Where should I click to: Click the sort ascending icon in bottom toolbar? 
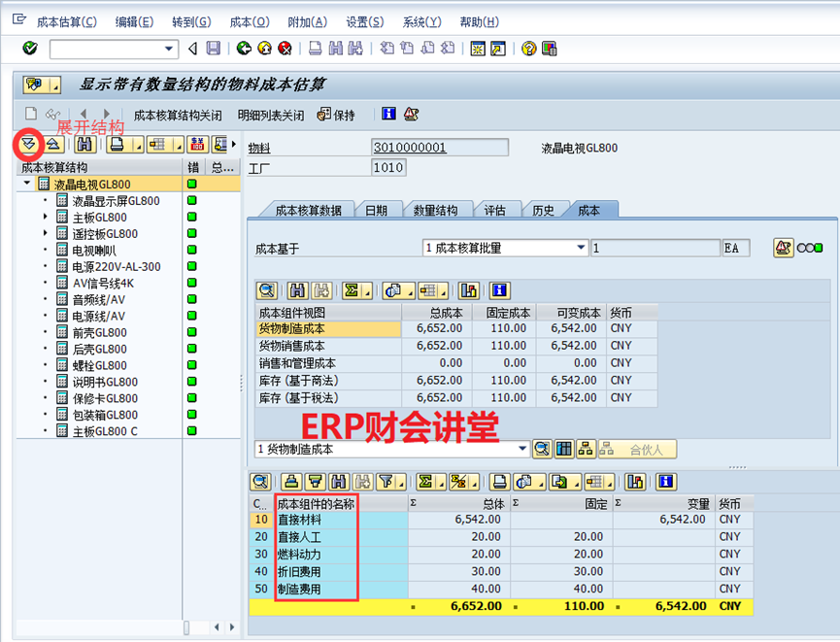[x=290, y=482]
